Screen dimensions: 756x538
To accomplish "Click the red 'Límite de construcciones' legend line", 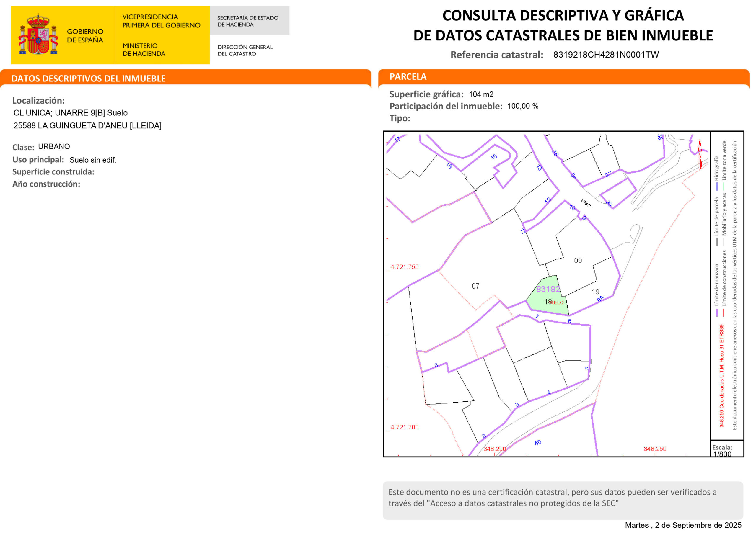I will point(724,313).
